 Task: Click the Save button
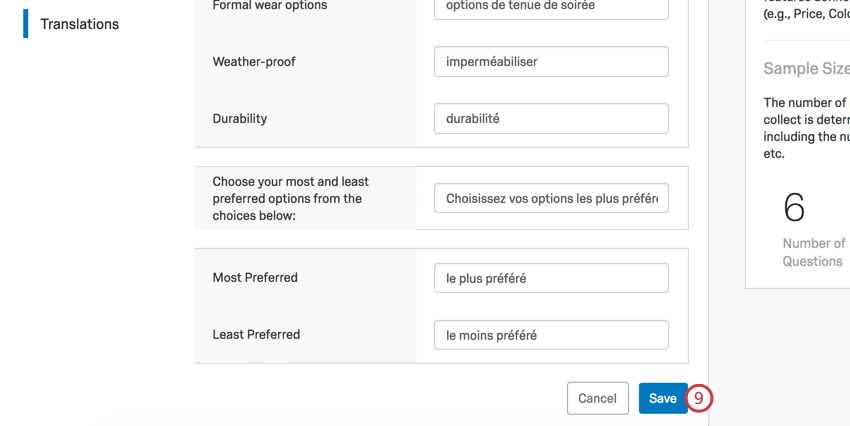[x=662, y=398]
